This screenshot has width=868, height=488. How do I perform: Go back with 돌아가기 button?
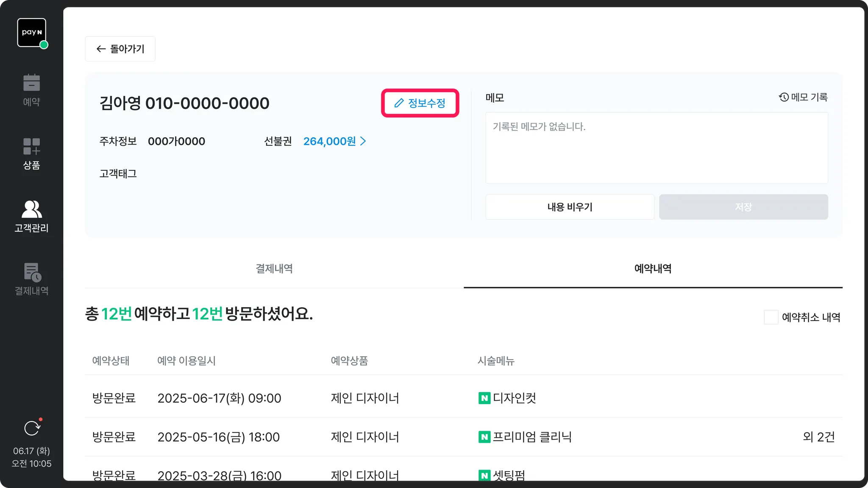pyautogui.click(x=120, y=49)
